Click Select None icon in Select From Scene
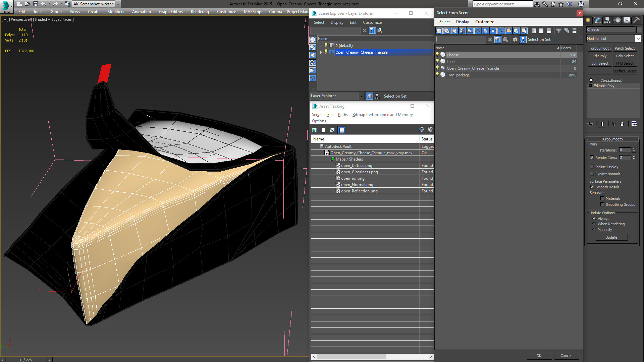 pos(541,31)
